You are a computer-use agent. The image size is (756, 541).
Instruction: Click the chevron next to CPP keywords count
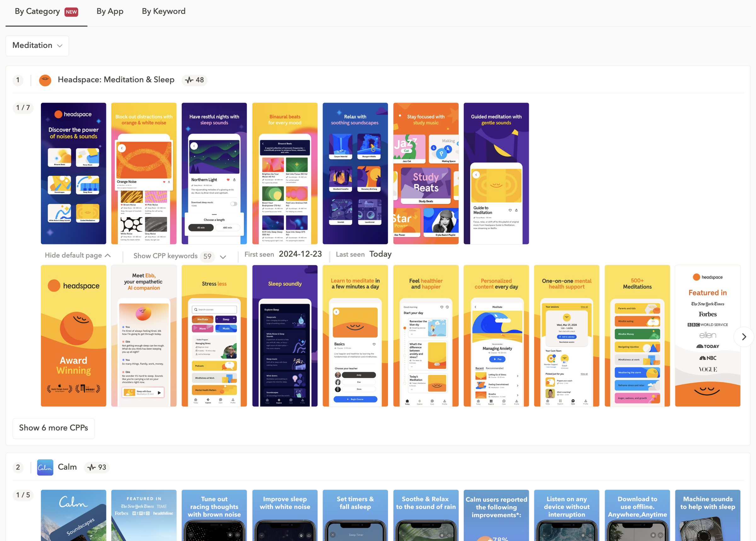point(223,257)
